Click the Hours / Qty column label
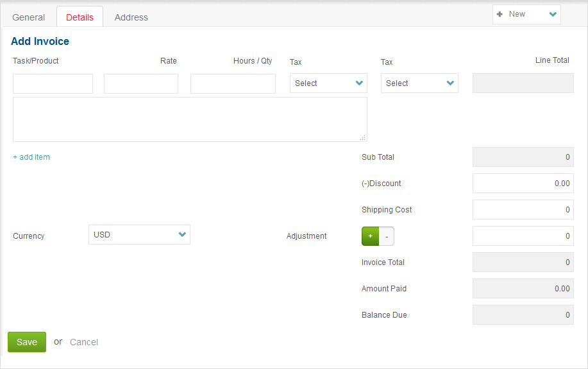588x369 pixels. tap(253, 61)
